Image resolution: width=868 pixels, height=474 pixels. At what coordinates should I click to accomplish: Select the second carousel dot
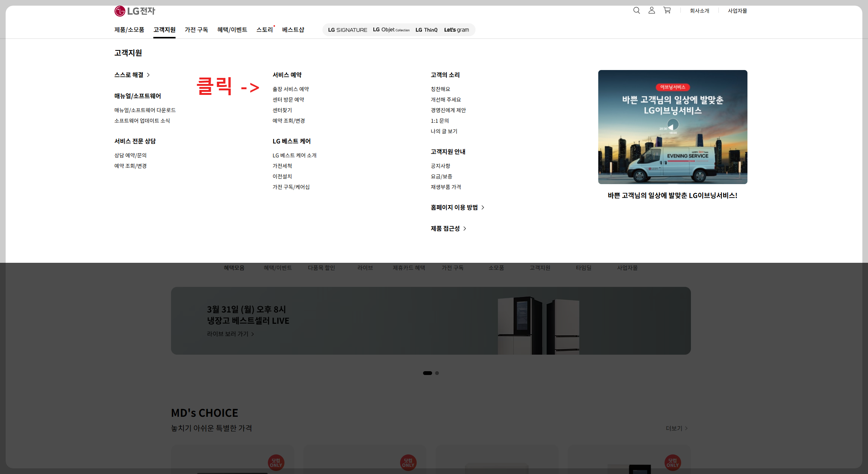click(x=437, y=373)
